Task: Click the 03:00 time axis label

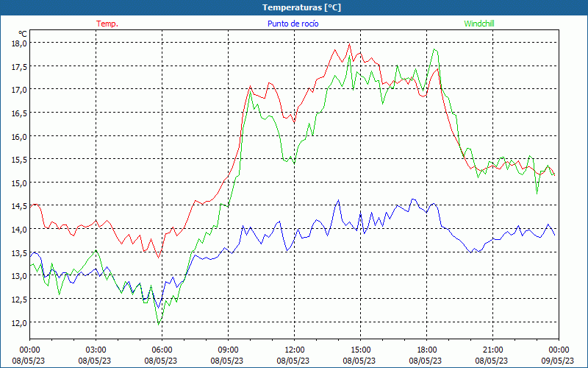Action: pos(96,350)
